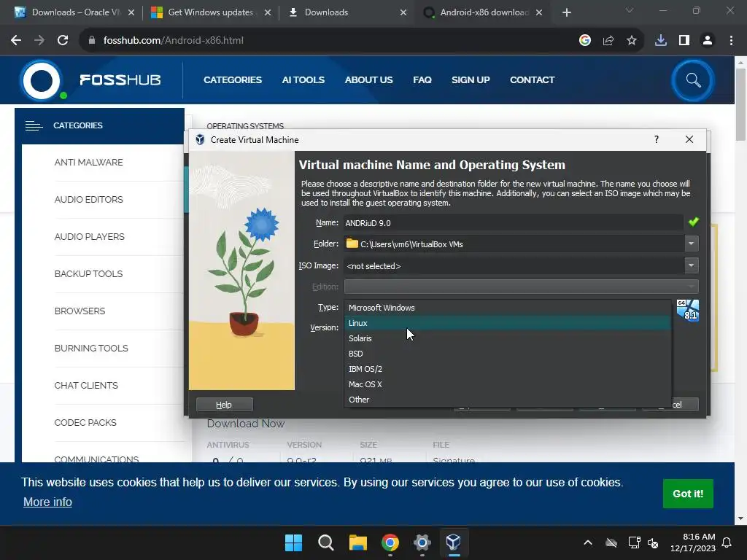The height and width of the screenshot is (560, 747).
Task: Toggle Chrome side panel
Action: point(684,41)
